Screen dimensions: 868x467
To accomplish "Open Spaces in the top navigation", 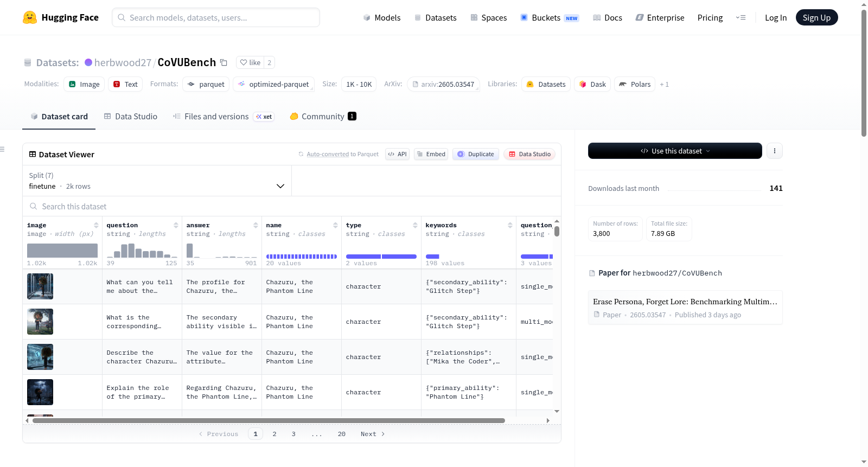I will pos(489,18).
